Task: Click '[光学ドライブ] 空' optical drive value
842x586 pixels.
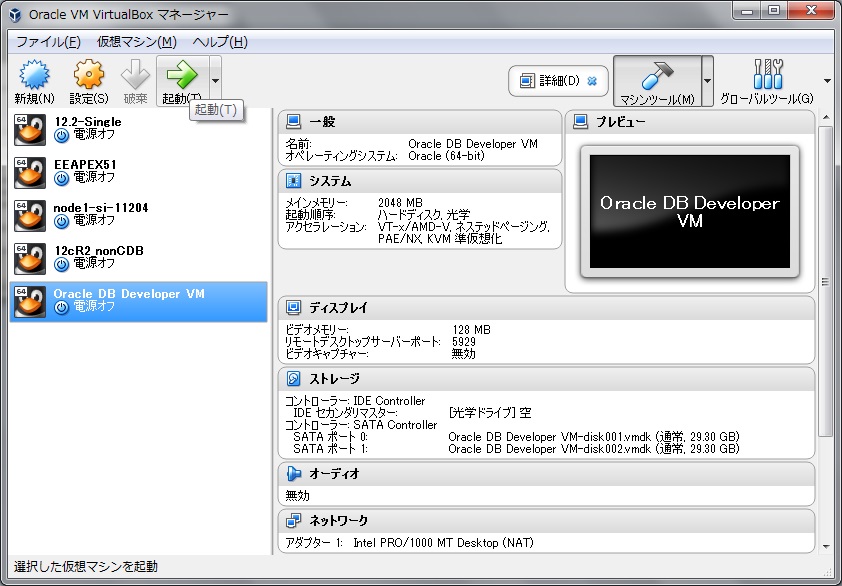Action: (490, 413)
